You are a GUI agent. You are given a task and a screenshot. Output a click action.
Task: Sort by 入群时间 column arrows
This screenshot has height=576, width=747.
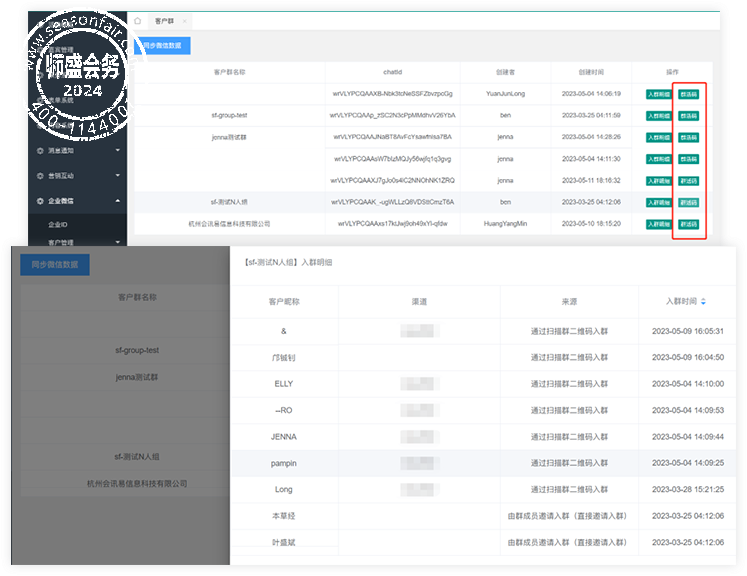pyautogui.click(x=703, y=302)
